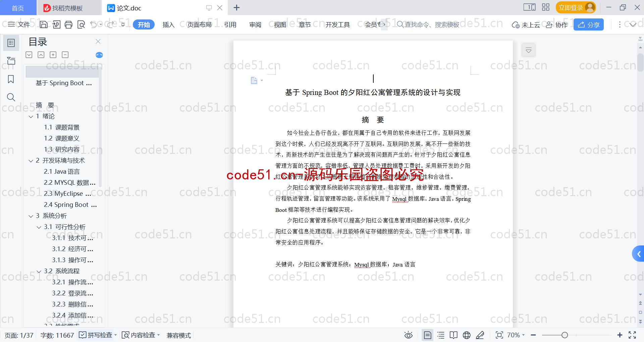Image resolution: width=644 pixels, height=342 pixels.
Task: Switch to the 首页 tab
Action: click(18, 8)
